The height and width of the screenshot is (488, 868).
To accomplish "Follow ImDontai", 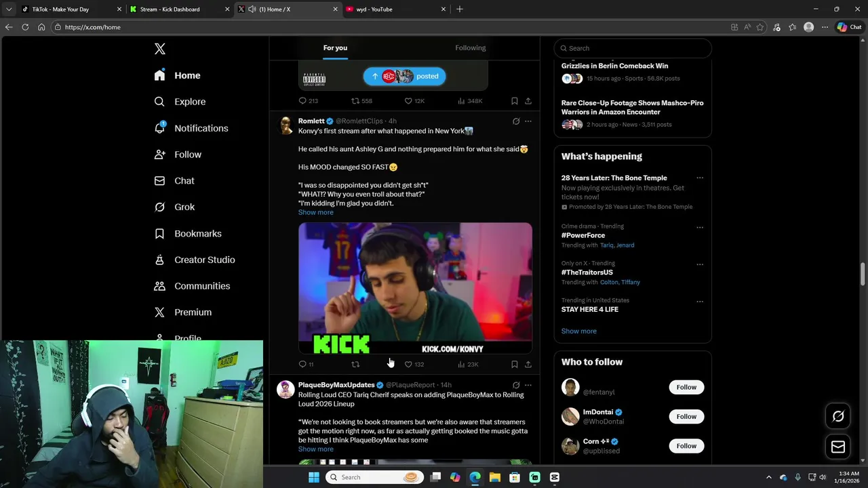I will [x=686, y=416].
